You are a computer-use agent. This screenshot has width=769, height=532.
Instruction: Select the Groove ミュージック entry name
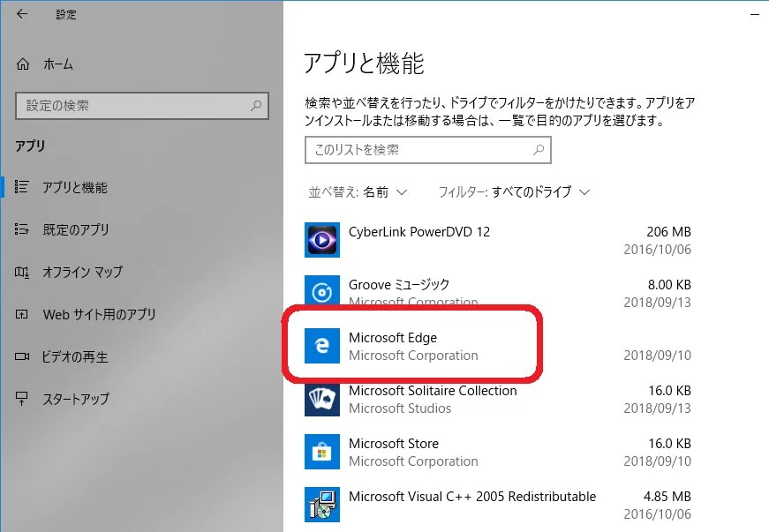click(x=399, y=285)
